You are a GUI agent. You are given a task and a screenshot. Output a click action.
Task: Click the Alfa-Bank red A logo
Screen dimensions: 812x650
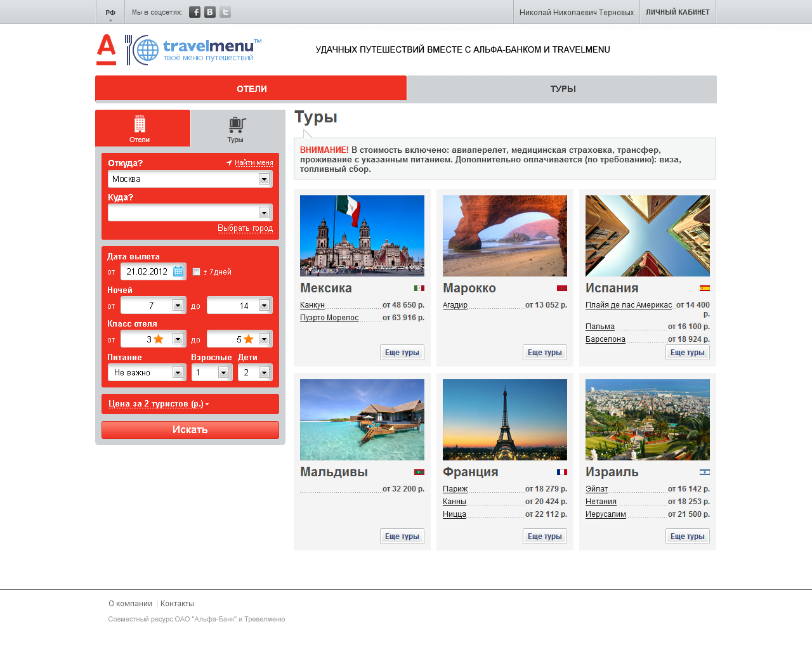(x=107, y=49)
